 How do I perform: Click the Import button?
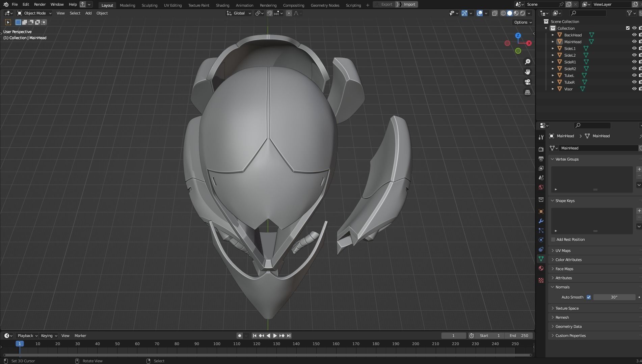click(409, 4)
